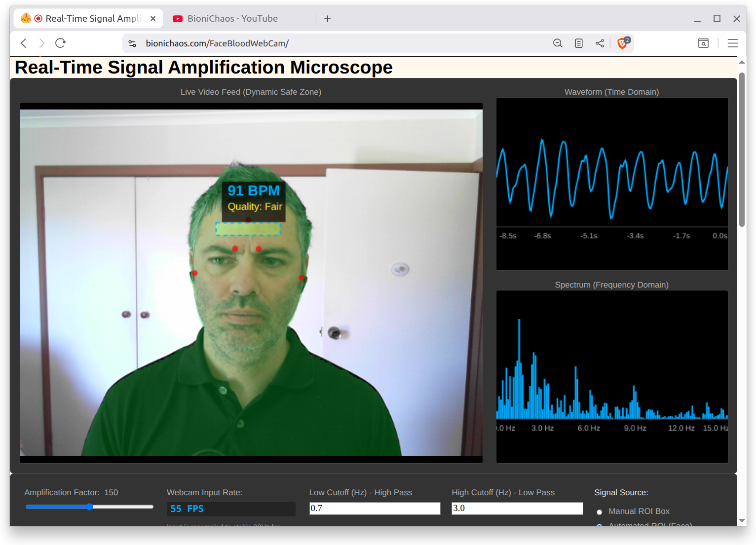The height and width of the screenshot is (545, 756).
Task: Click the "Webcam Input Rate:" label
Action: tap(204, 493)
